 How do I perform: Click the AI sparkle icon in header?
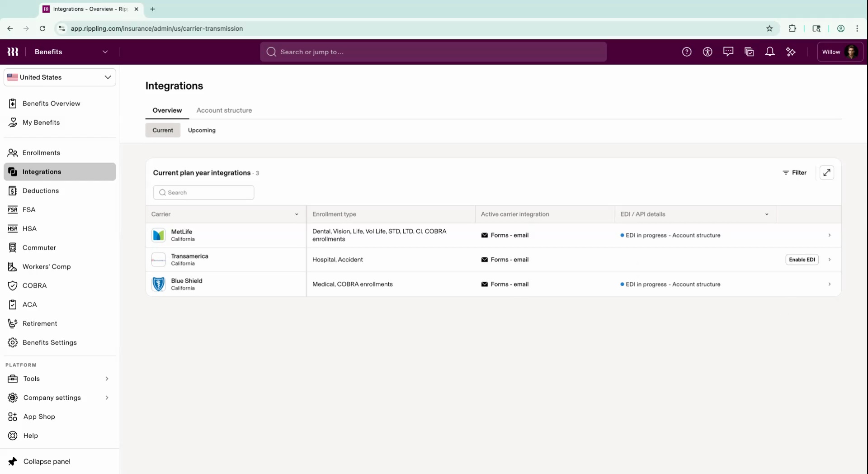pos(791,52)
